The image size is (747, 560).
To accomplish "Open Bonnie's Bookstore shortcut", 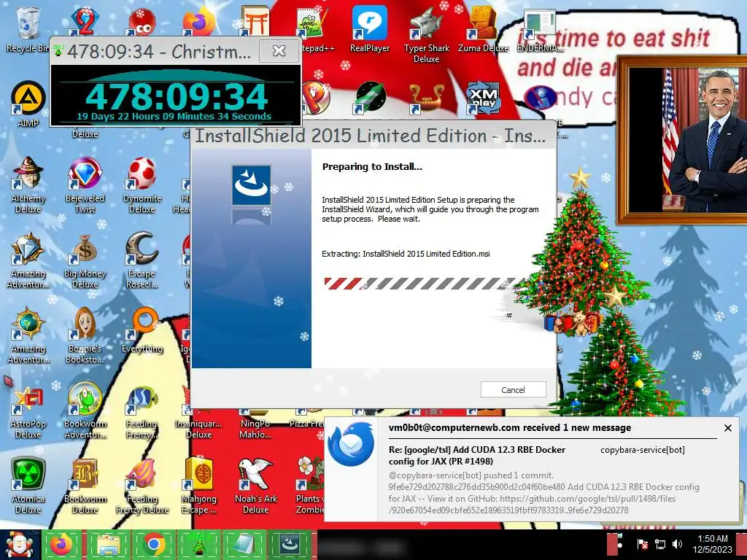I will tap(85, 335).
